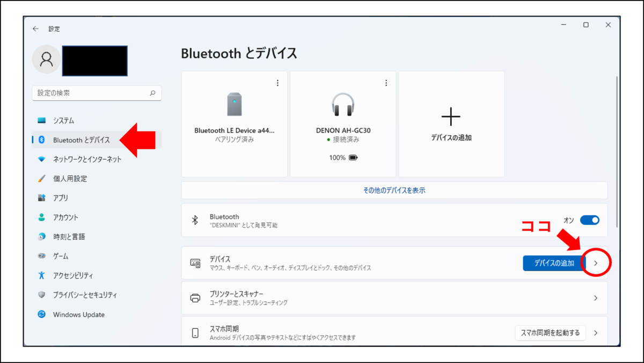Click the Privacy & Security shield icon
Viewport: 644px width, 363px height.
coord(42,295)
